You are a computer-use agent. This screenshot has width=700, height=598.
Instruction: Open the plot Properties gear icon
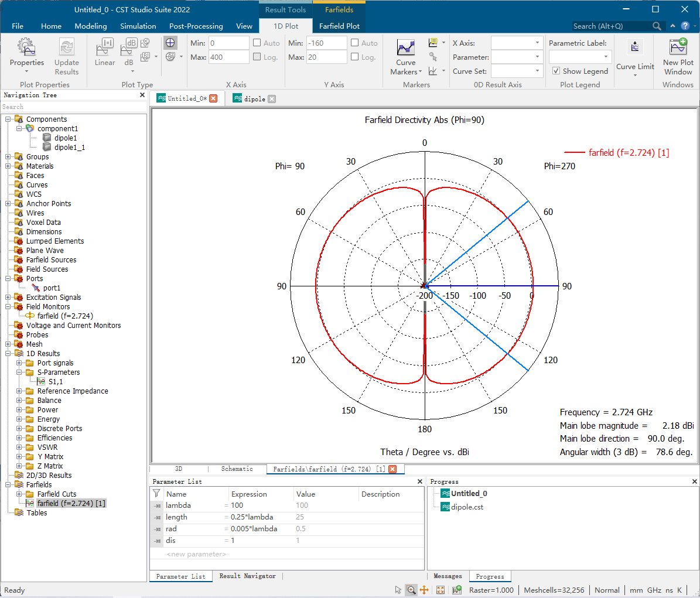26,47
